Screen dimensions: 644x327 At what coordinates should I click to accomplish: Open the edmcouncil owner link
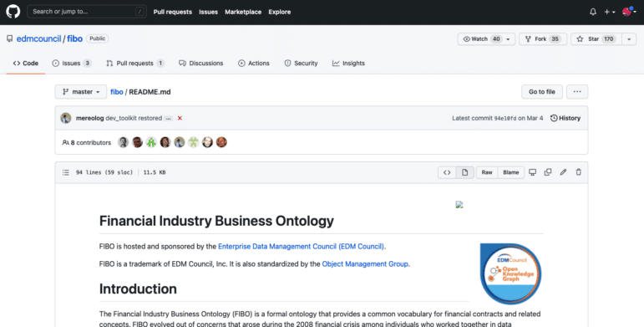pyautogui.click(x=38, y=38)
